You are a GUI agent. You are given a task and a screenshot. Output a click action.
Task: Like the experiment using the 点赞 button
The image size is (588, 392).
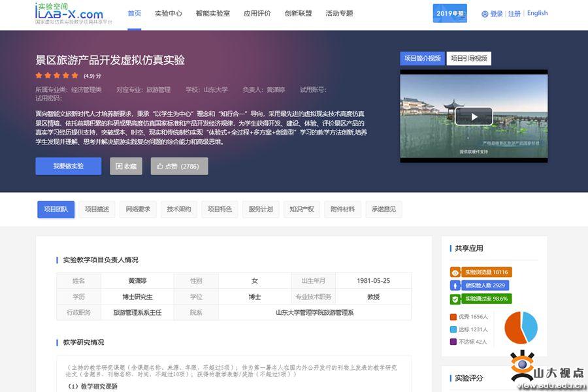(179, 166)
